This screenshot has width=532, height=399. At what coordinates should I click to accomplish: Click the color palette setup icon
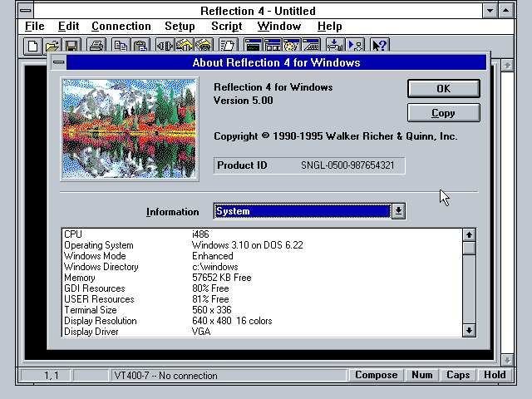pyautogui.click(x=292, y=46)
